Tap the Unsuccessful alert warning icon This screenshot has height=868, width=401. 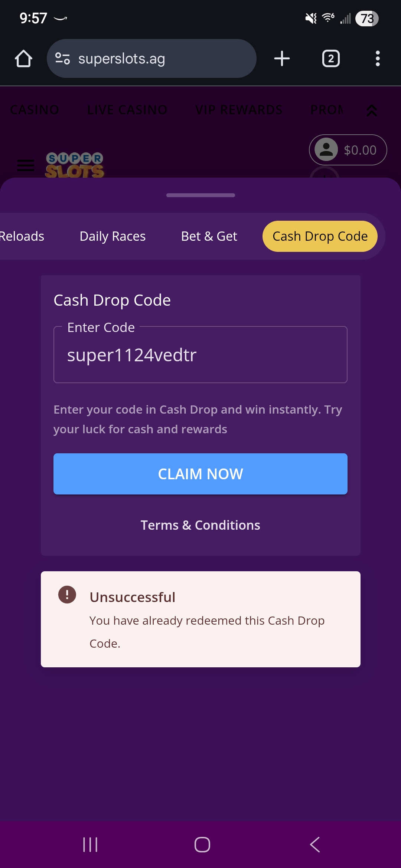(67, 595)
